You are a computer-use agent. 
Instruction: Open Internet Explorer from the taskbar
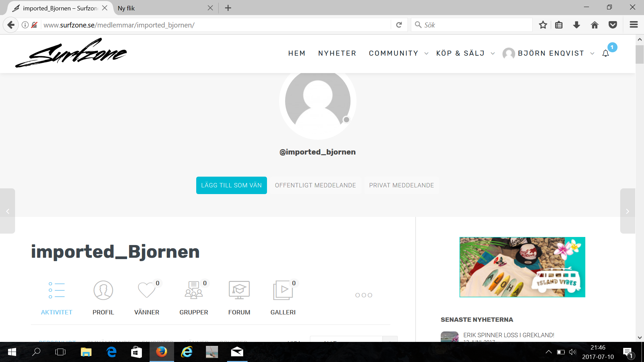(x=187, y=352)
